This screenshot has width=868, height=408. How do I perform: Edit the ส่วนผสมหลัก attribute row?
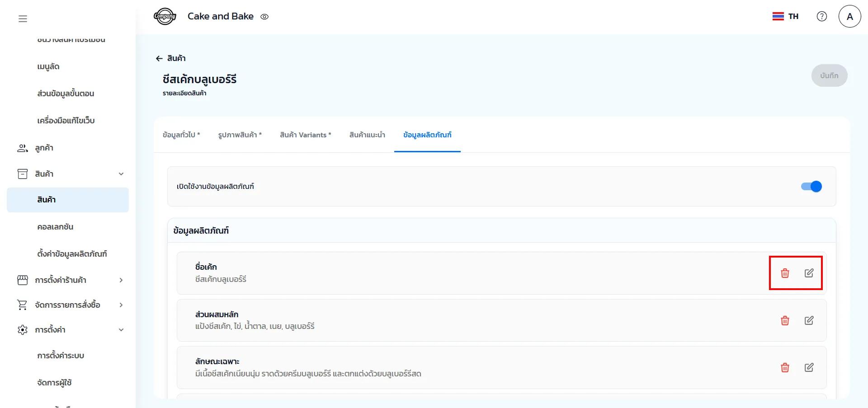[x=809, y=321]
